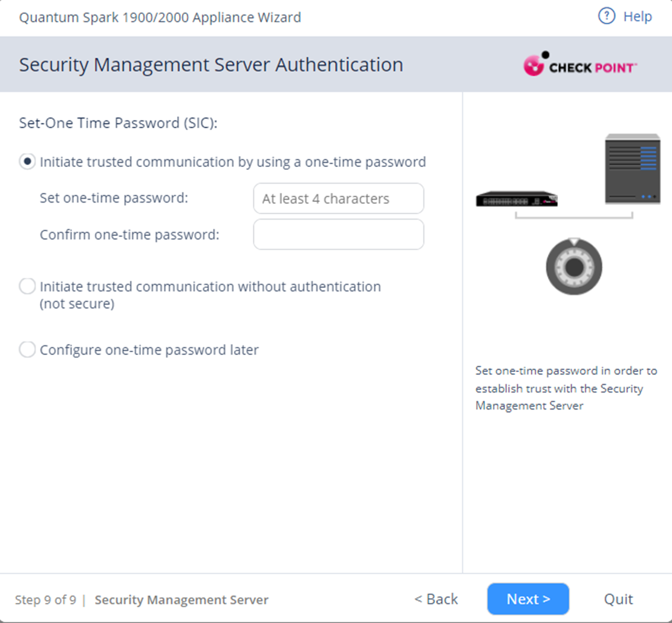Select one-time password trusted communication radio
This screenshot has width=672, height=623.
point(27,162)
